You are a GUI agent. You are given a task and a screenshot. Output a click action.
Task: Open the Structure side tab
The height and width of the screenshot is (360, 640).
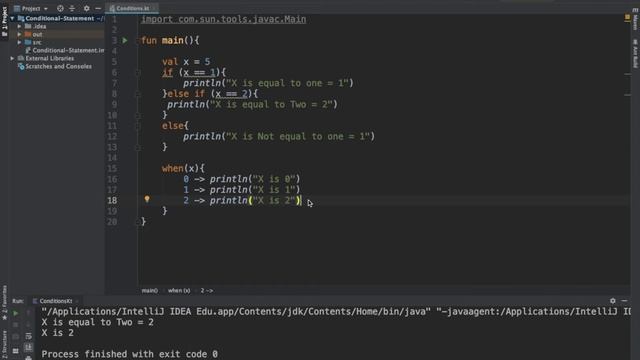click(4, 343)
